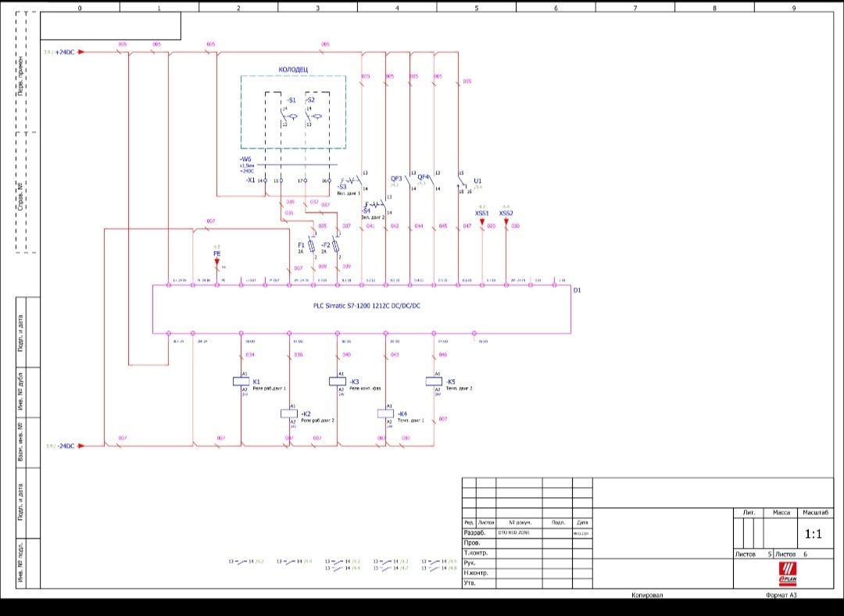Select terminal 14 of the -X1 strip
844x616 pixels.
266,181
